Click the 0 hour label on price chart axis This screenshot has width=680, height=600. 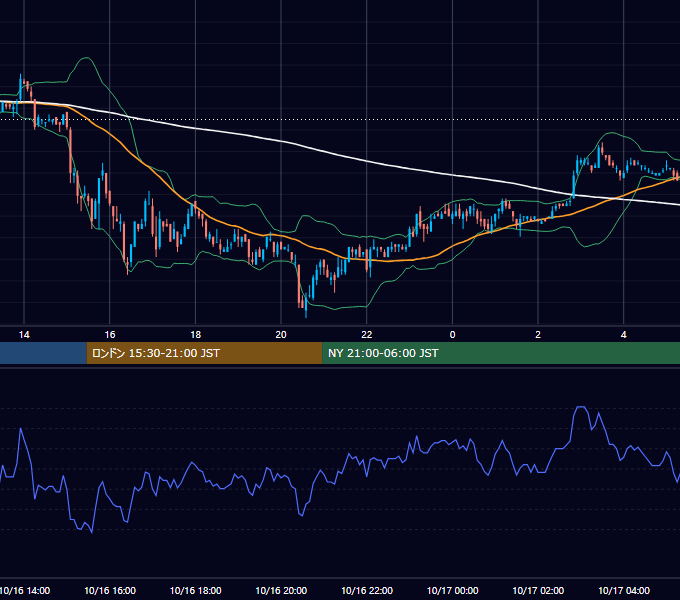point(452,335)
